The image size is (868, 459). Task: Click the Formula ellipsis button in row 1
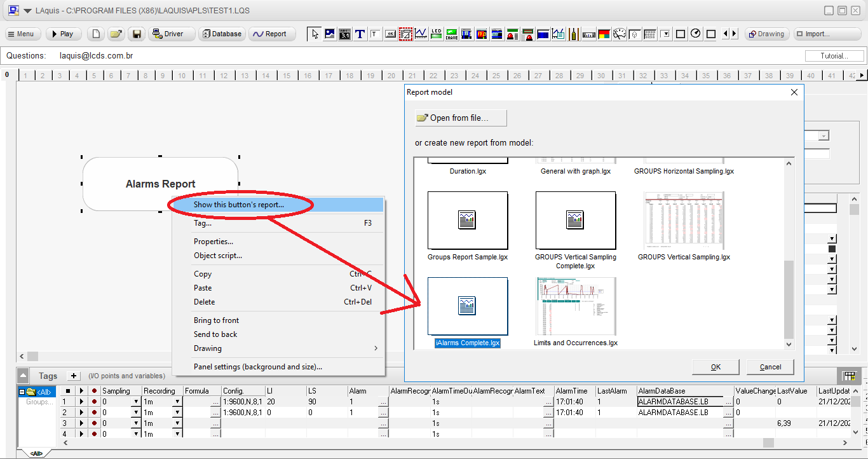215,402
